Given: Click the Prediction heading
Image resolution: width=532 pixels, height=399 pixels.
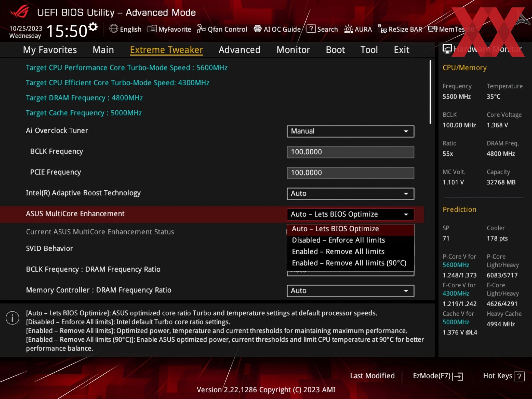Looking at the screenshot, I should [459, 209].
